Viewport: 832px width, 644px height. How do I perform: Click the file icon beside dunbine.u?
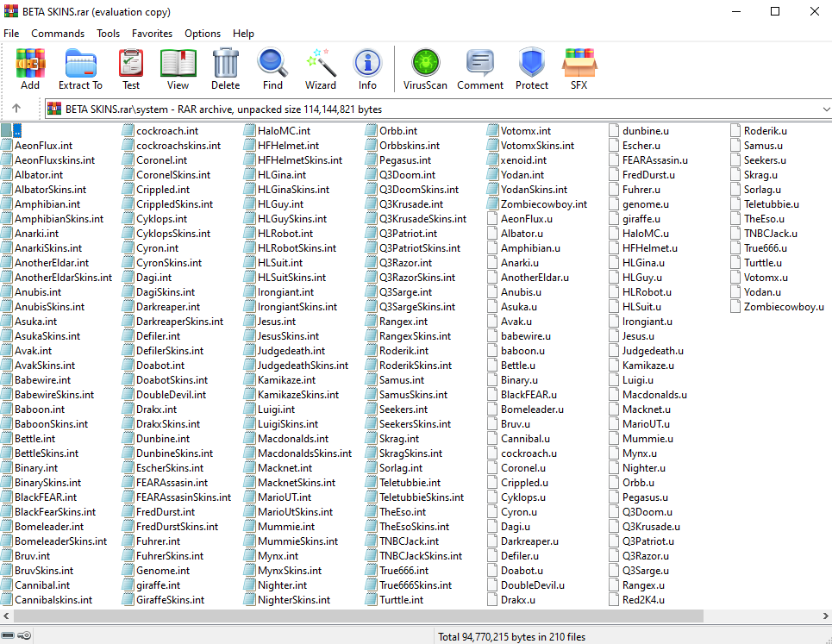pos(614,130)
